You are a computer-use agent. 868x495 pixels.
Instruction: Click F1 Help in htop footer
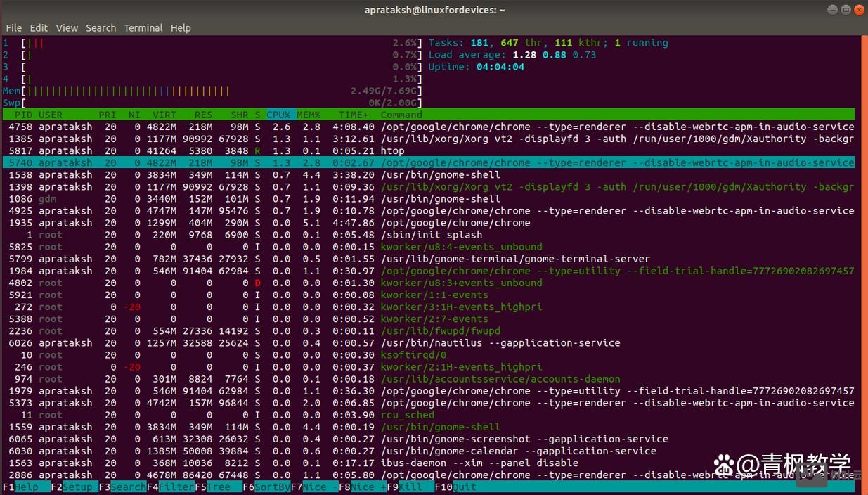pyautogui.click(x=27, y=487)
